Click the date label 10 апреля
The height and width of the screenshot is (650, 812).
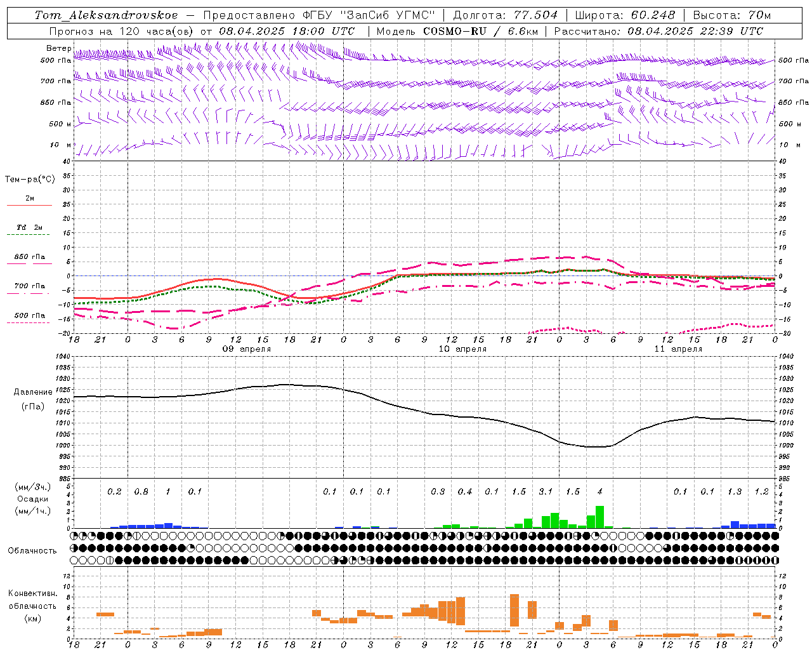coord(463,349)
